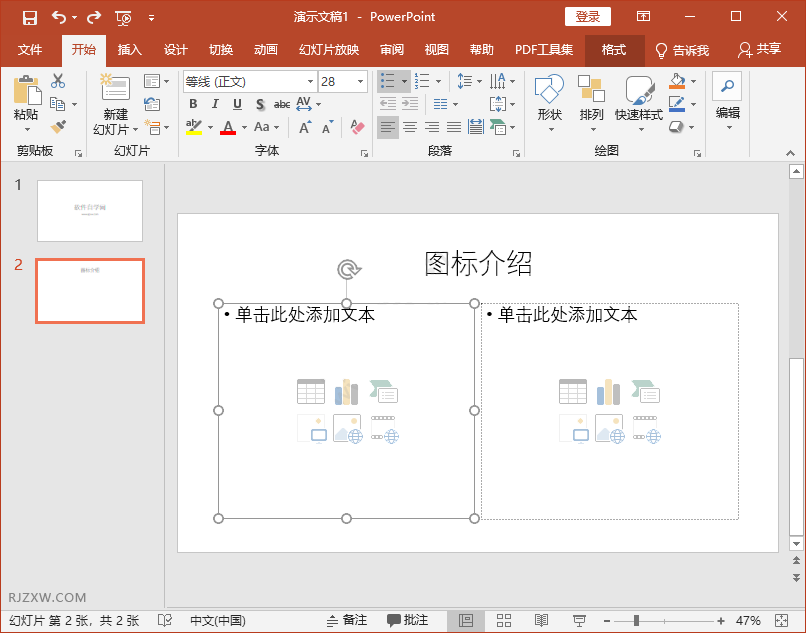The width and height of the screenshot is (806, 633).
Task: Click the Save icon in title bar
Action: [29, 17]
